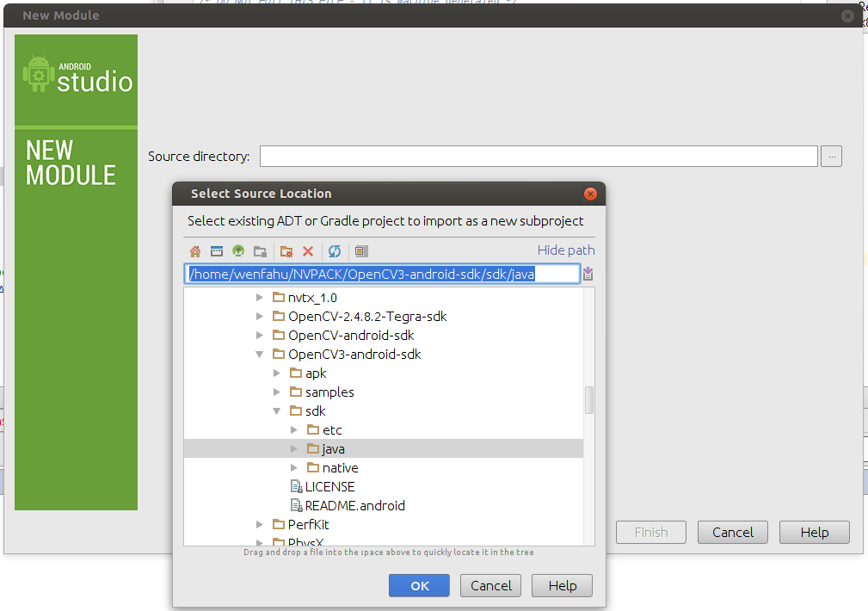Cancel the Select Source Location dialog
868x611 pixels.
tap(490, 585)
